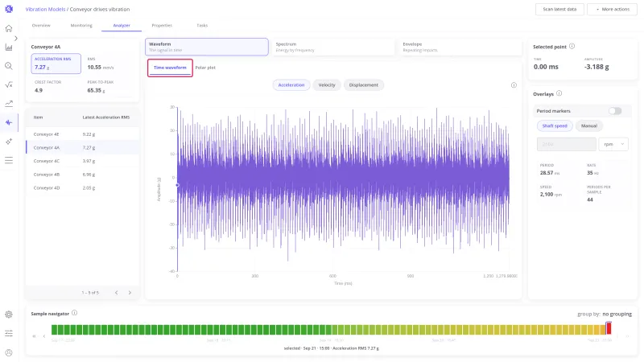Open the Polar plot sub-tab

tap(205, 68)
